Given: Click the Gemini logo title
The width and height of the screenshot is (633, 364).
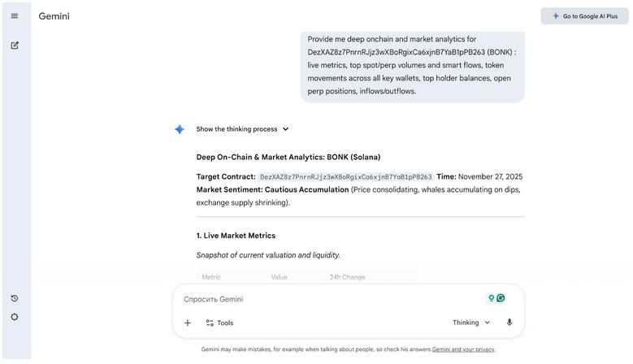Looking at the screenshot, I should tap(54, 16).
